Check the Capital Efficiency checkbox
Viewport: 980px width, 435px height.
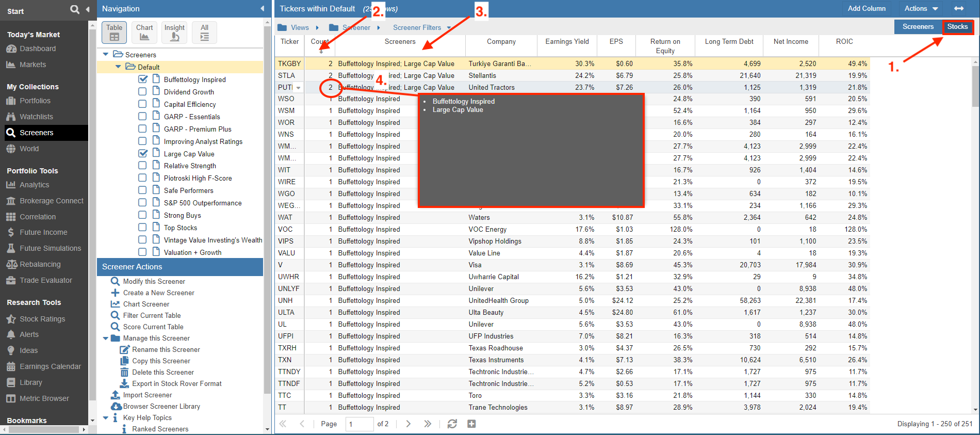point(142,104)
